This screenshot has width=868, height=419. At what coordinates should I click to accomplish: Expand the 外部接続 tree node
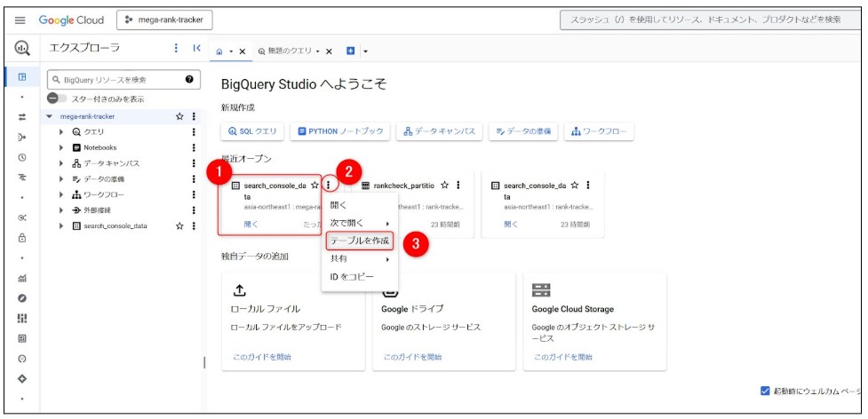point(61,210)
